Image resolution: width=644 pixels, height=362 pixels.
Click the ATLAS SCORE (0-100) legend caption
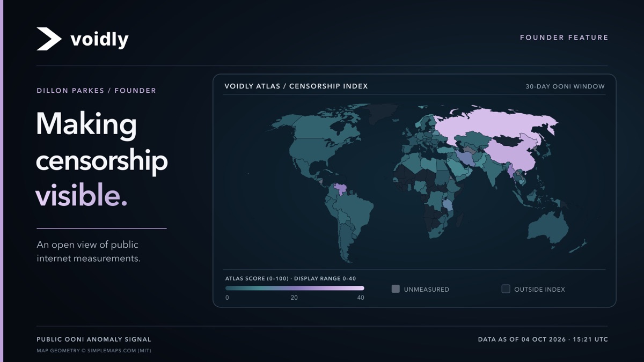tap(290, 278)
